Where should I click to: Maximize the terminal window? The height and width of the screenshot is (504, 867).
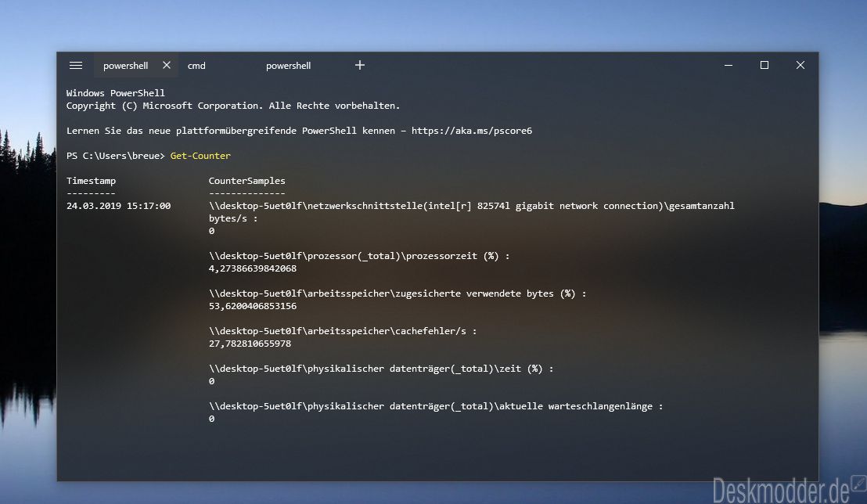(764, 65)
